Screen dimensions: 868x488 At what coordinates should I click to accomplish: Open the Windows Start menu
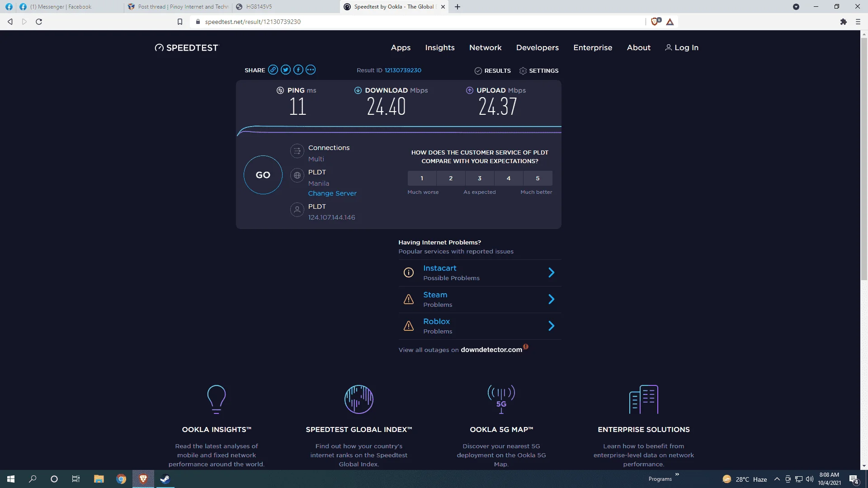pos(11,479)
